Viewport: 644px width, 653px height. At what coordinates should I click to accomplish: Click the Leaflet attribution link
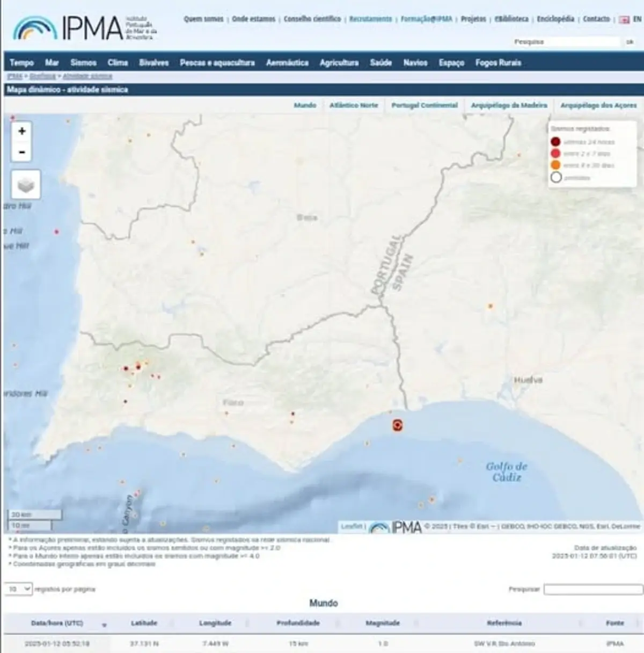(352, 526)
